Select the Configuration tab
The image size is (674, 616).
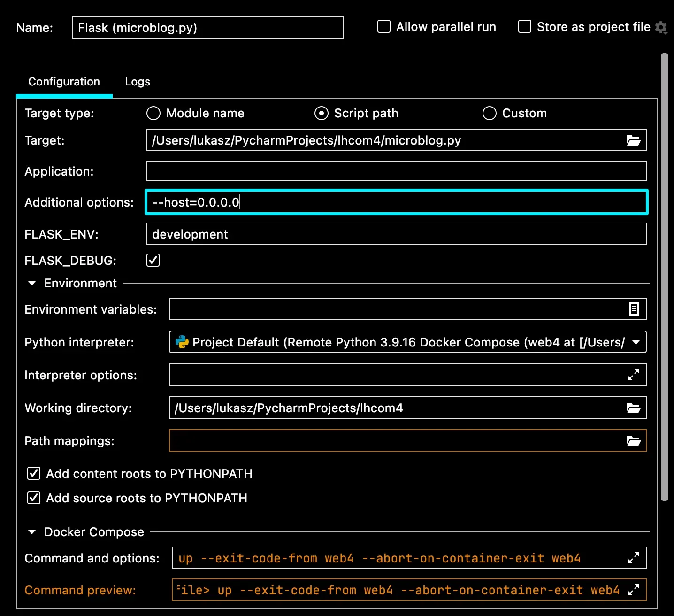(64, 82)
